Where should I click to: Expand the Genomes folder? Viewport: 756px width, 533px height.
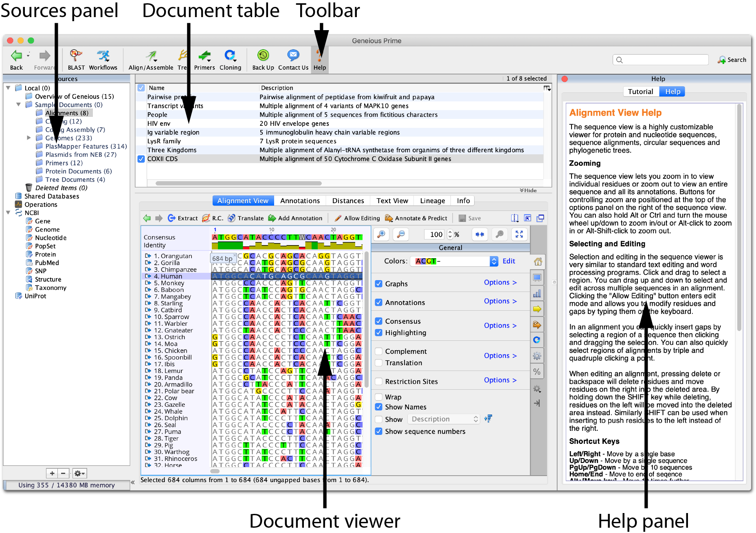click(x=29, y=138)
